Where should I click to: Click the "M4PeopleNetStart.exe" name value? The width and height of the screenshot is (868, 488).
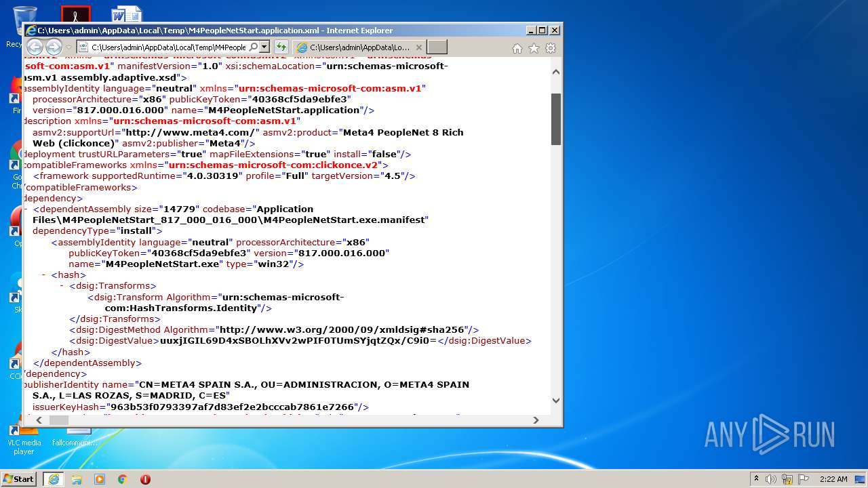pos(163,264)
